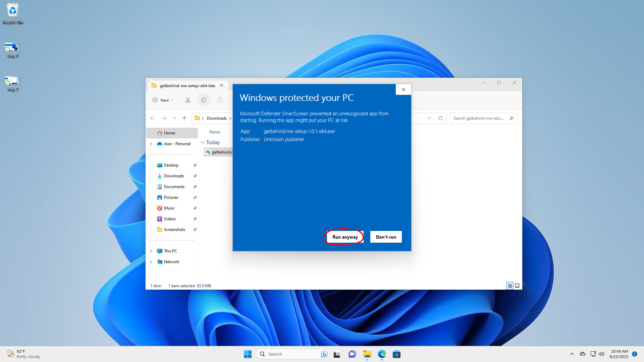The image size is (644, 362).
Task: Open network settings tray icon
Action: tap(593, 354)
